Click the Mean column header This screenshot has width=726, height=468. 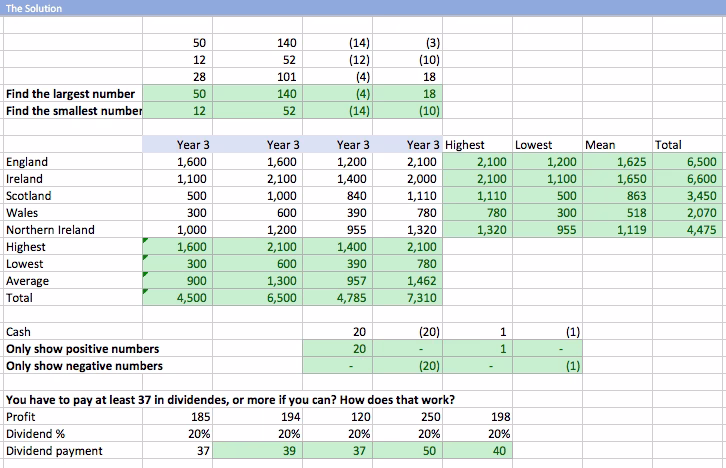pos(600,145)
